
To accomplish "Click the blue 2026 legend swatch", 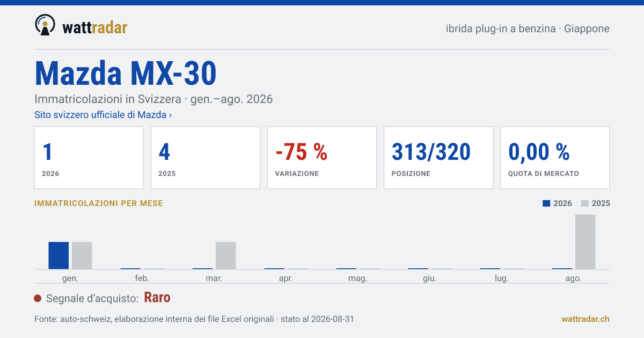I will pyautogui.click(x=546, y=203).
